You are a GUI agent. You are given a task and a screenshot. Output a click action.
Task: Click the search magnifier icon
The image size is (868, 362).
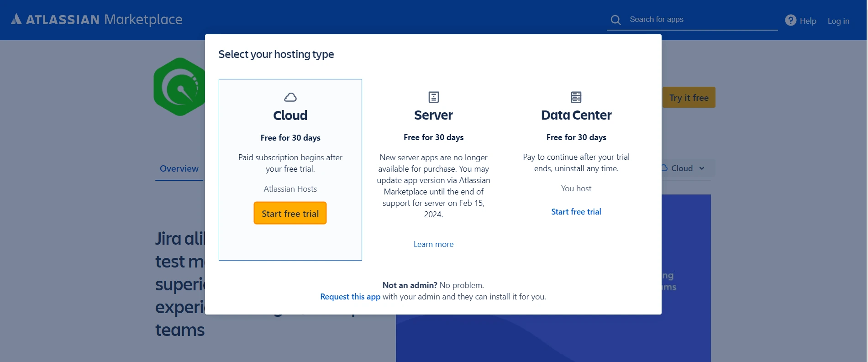click(615, 20)
